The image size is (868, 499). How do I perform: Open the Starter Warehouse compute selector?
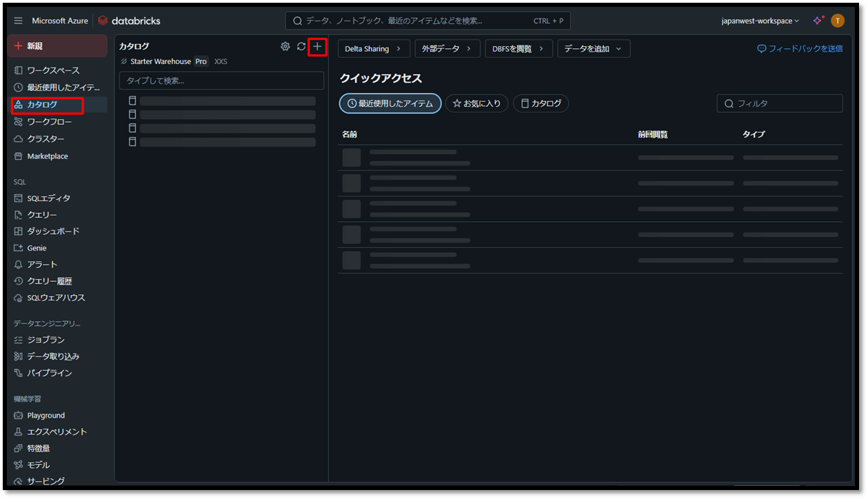pyautogui.click(x=161, y=61)
